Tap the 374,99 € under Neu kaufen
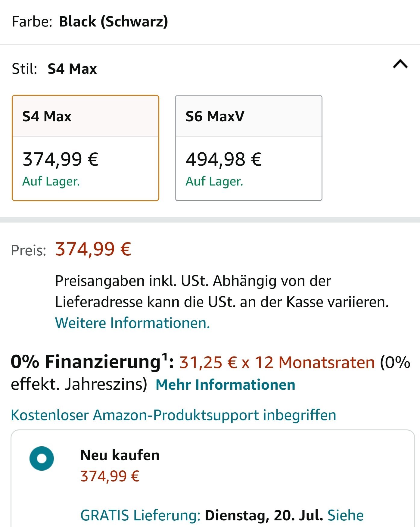Screen dimensions: 420x527 pos(110,476)
